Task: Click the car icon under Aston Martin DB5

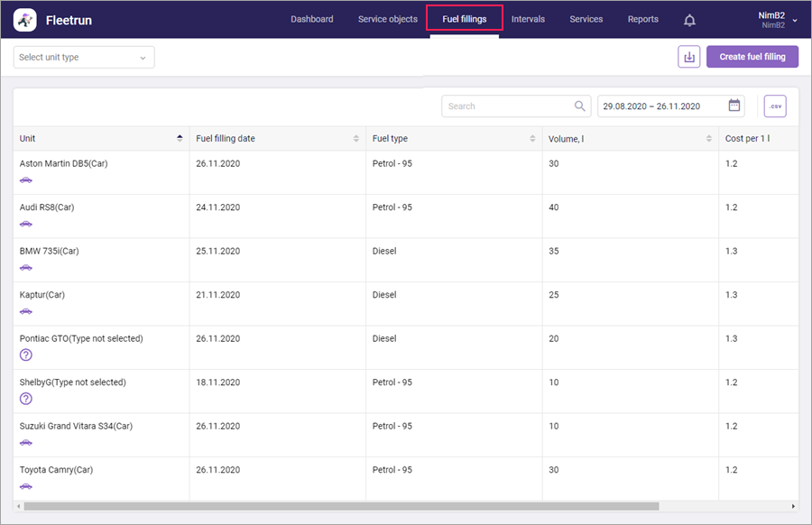Action: pos(26,180)
